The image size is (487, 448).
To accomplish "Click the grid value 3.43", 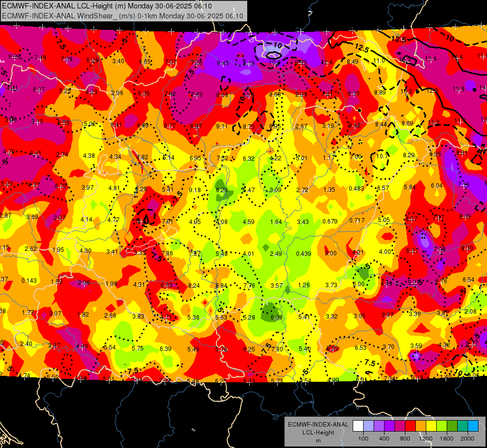I will click(x=303, y=222).
